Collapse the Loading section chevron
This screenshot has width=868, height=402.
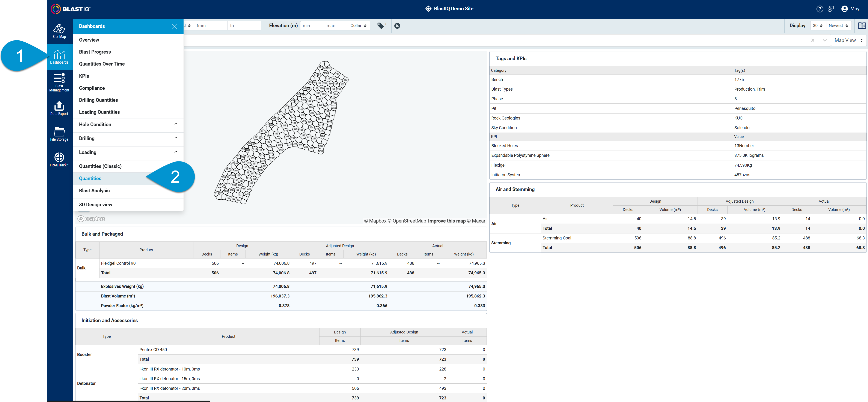click(176, 152)
